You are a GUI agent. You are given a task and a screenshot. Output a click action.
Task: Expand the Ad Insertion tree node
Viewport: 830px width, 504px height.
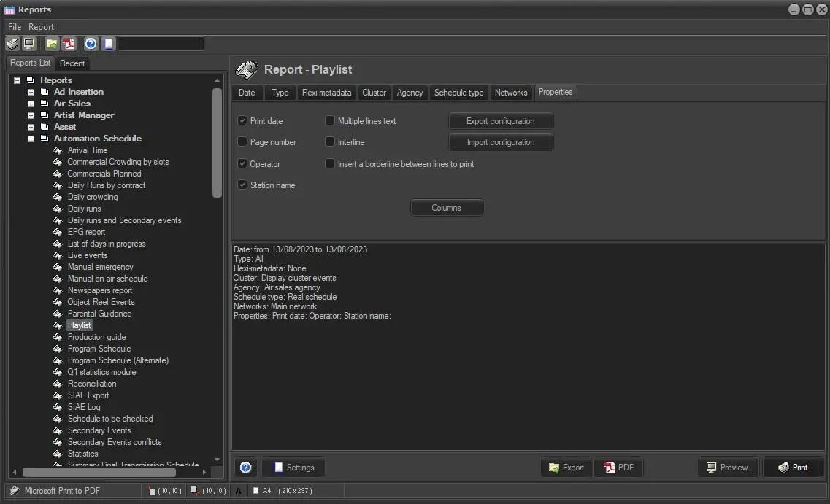pos(31,92)
